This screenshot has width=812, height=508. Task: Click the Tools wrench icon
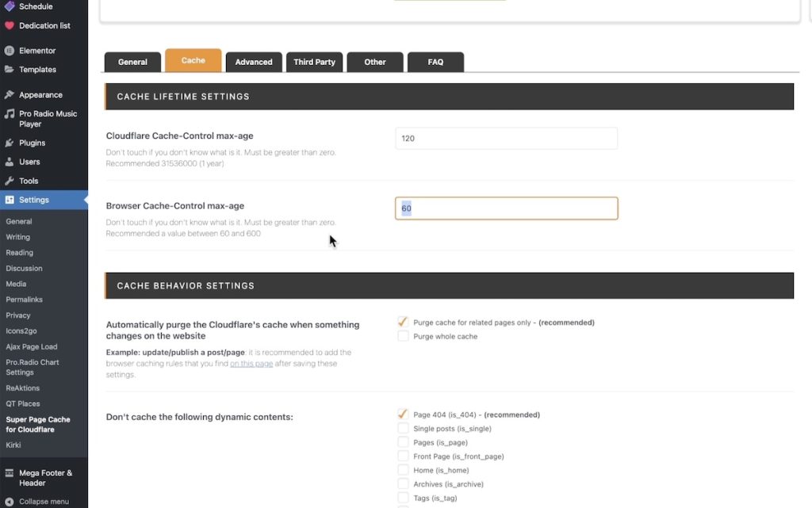[x=10, y=181]
